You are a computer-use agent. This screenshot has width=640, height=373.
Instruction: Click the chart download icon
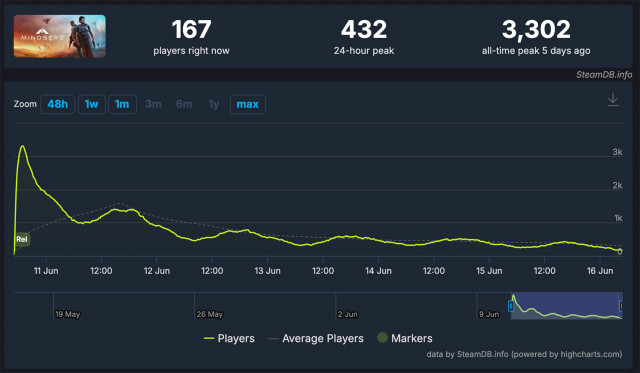pyautogui.click(x=613, y=100)
